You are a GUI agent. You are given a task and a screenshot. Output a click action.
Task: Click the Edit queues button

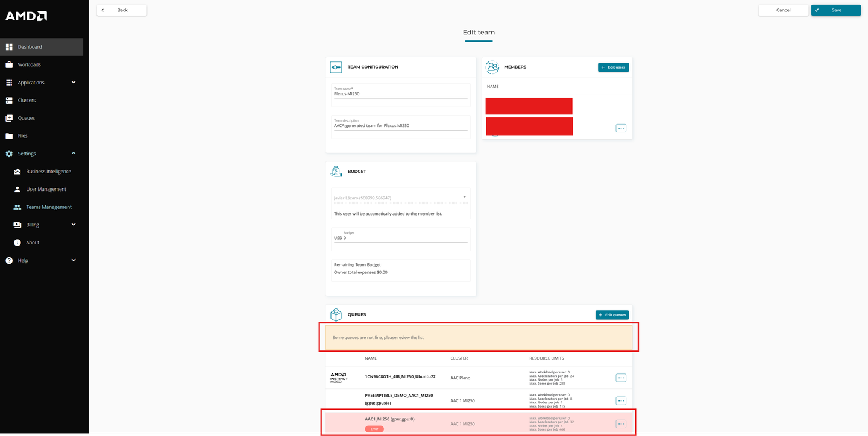612,315
